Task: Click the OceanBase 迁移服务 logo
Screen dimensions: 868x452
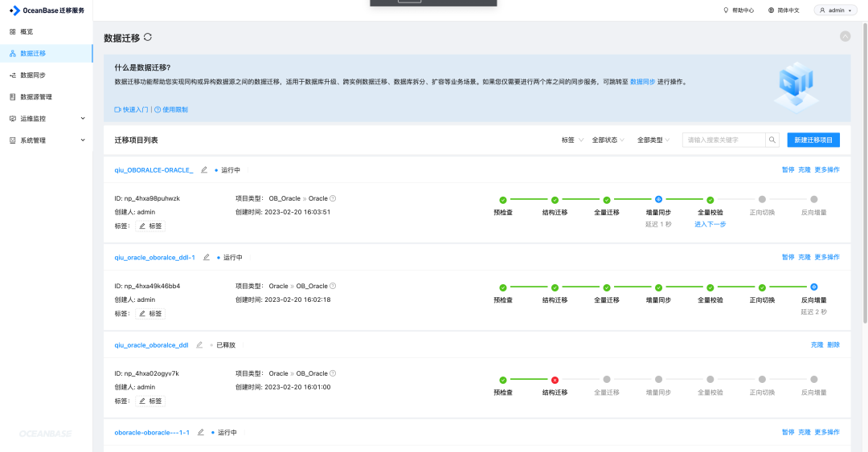Action: pyautogui.click(x=47, y=10)
